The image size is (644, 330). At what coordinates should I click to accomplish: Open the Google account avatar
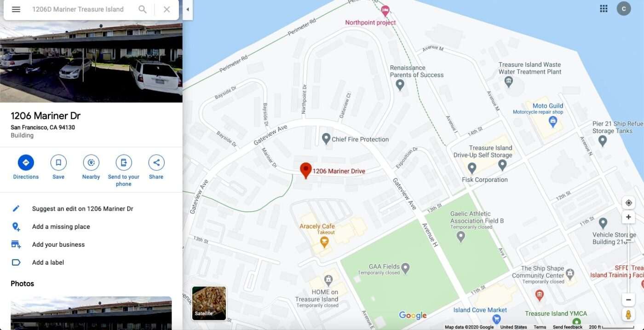[x=624, y=9]
